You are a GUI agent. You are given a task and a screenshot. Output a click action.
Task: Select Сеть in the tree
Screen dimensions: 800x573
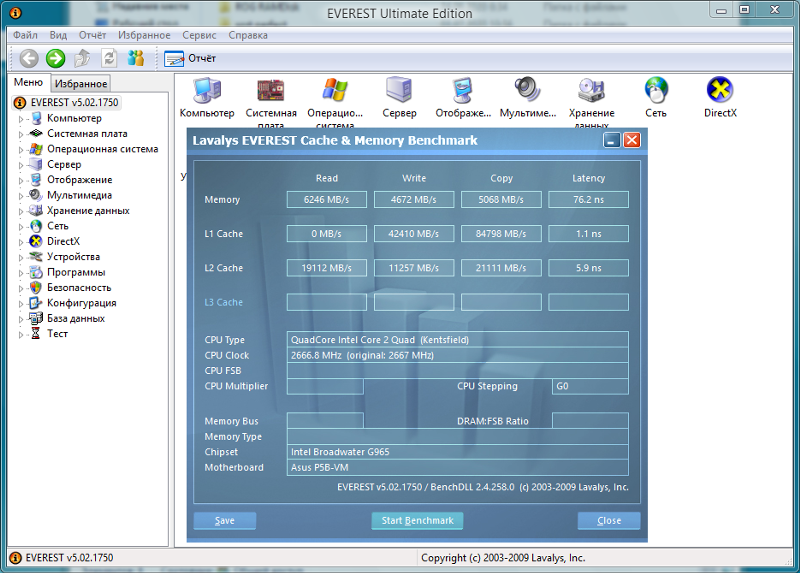(58, 226)
